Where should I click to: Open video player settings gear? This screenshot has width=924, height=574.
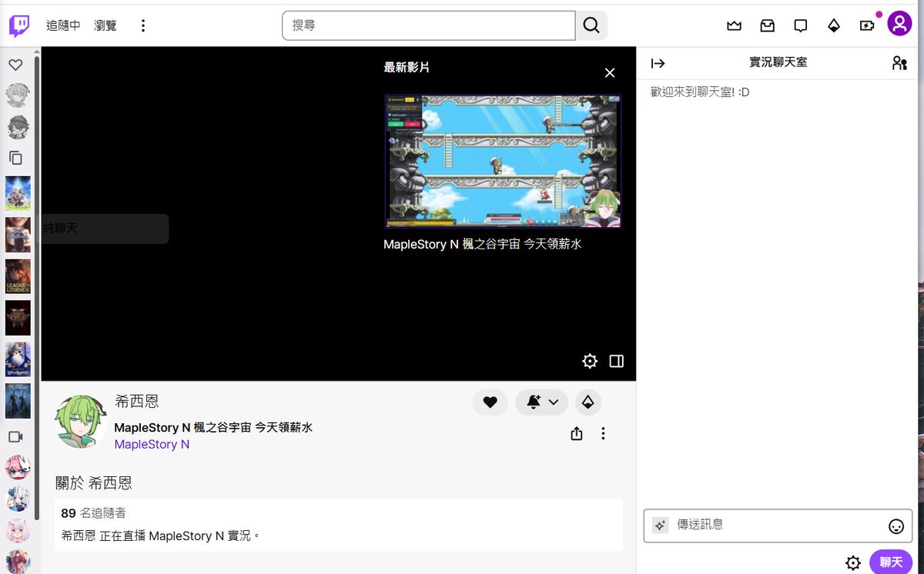coord(590,361)
